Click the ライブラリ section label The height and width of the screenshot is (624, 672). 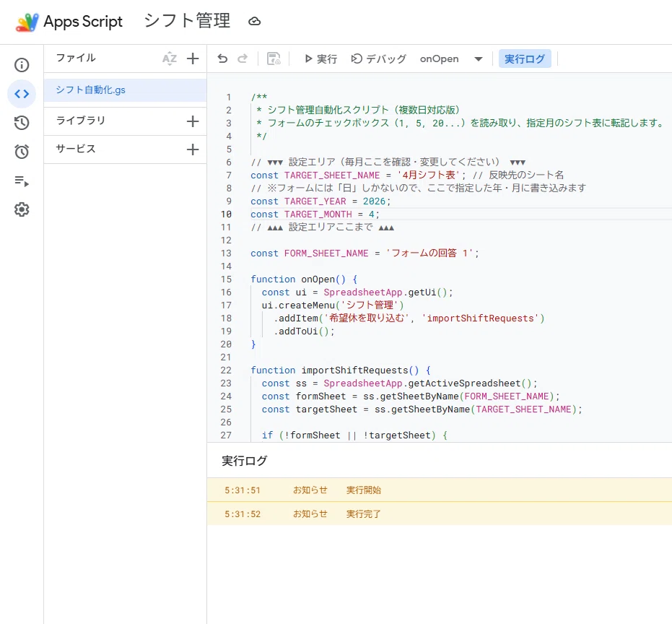tap(81, 121)
